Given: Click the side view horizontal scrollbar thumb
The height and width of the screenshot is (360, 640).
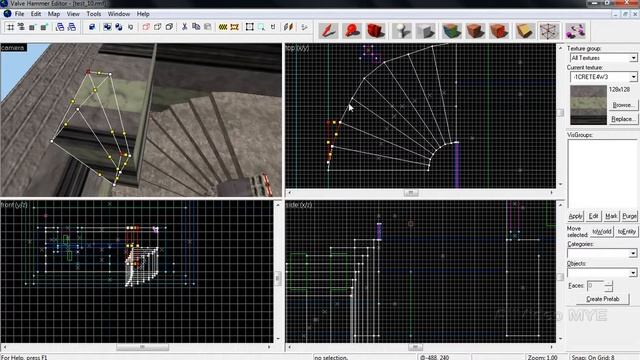Looking at the screenshot, I should coord(415,347).
